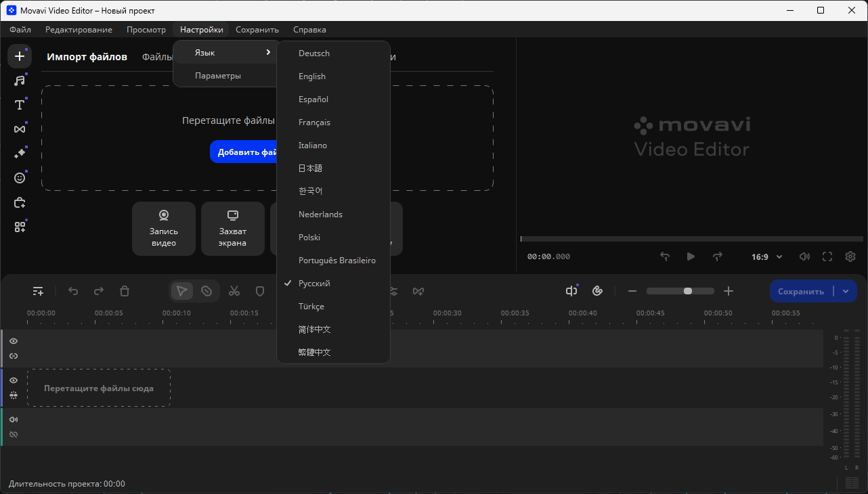This screenshot has height=494, width=868.
Task: Click the magnet snapping icon on timeline toolbar
Action: click(597, 291)
